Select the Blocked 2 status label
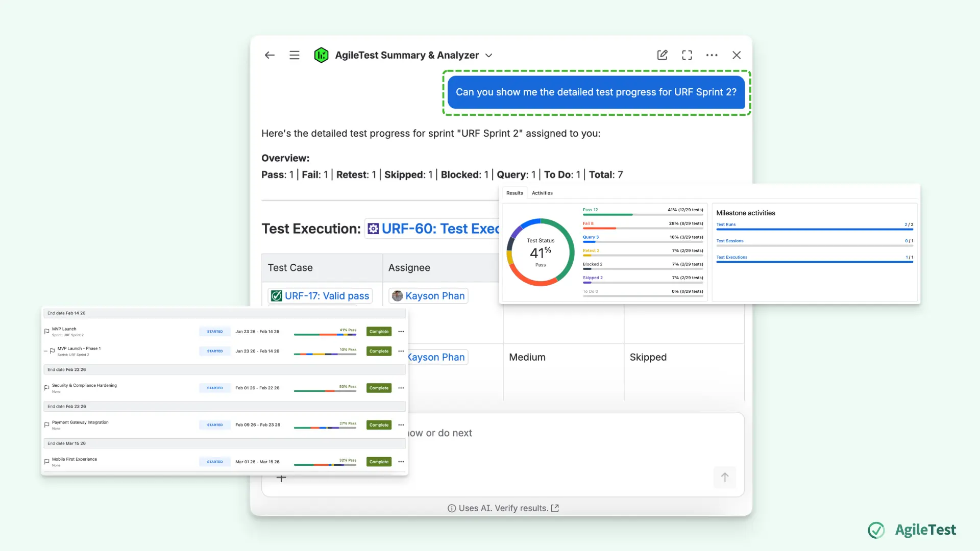The height and width of the screenshot is (551, 980). 593,264
